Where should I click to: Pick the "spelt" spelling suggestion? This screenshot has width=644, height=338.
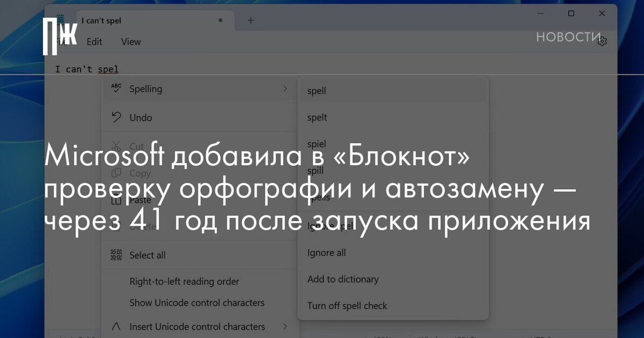click(x=393, y=117)
